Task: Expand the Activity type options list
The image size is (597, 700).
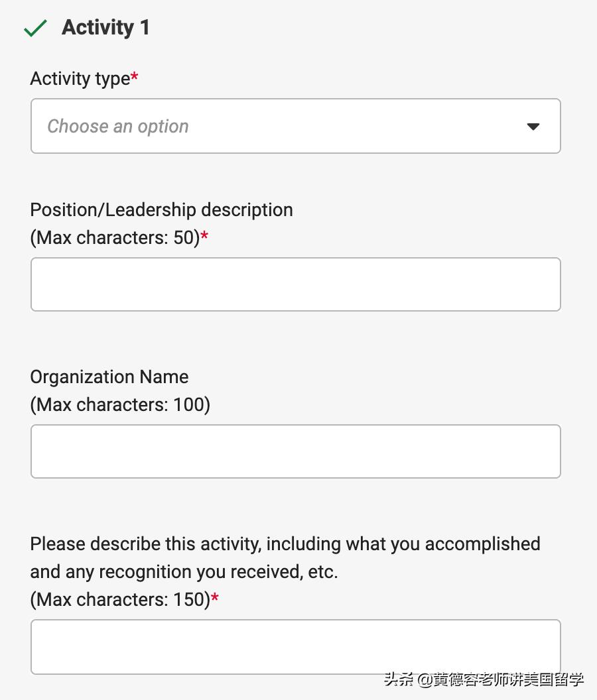Action: point(296,126)
